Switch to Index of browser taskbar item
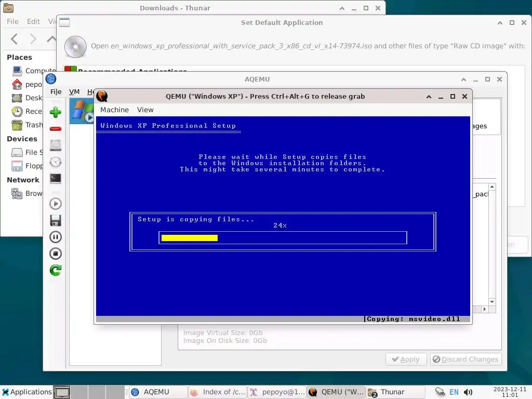The width and height of the screenshot is (532, 399). (x=218, y=392)
